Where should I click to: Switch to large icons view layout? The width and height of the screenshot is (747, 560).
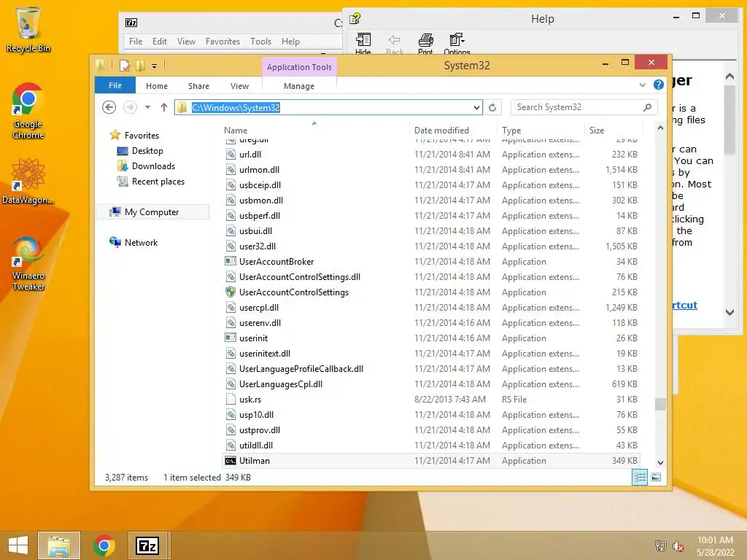click(x=656, y=477)
